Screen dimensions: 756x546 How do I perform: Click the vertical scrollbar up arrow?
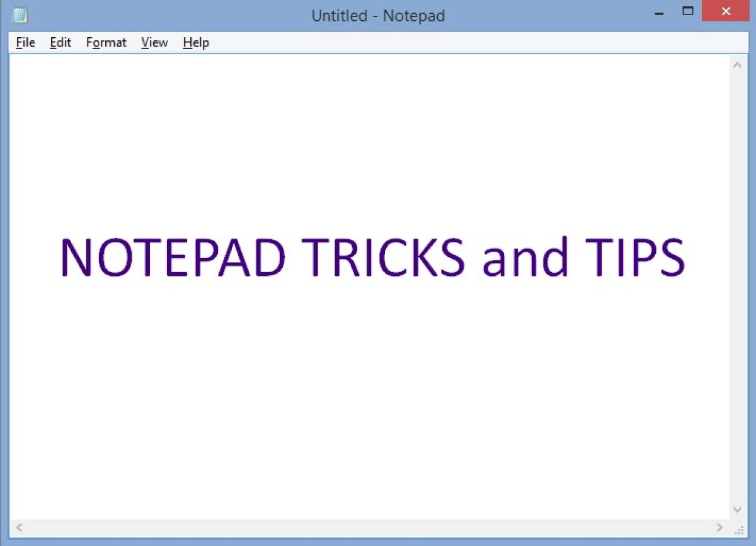pyautogui.click(x=738, y=64)
